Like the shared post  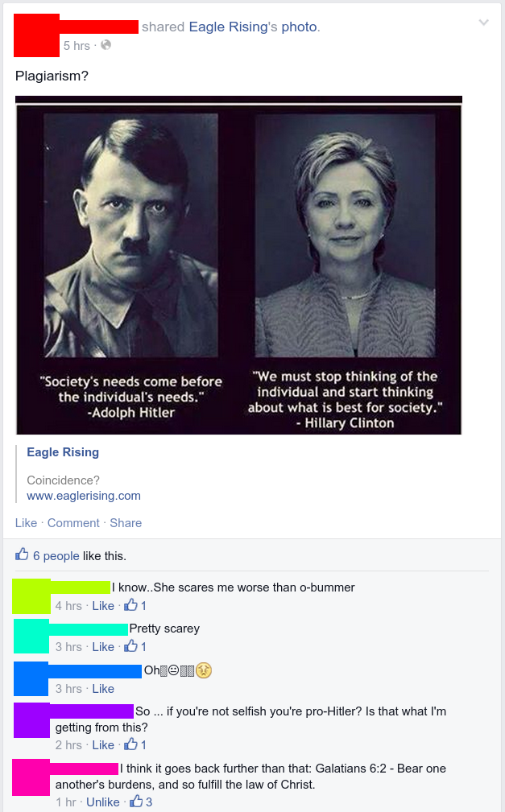[26, 523]
